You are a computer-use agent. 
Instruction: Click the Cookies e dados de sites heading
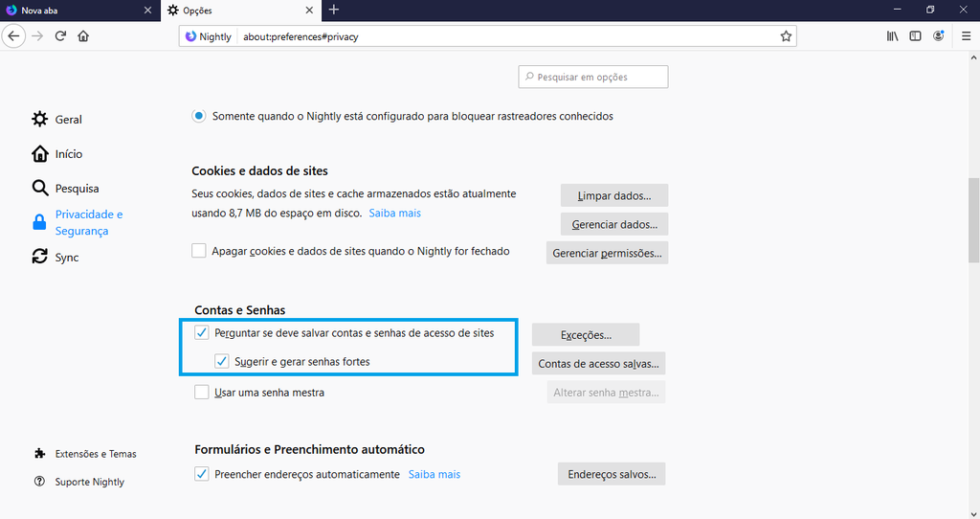tap(260, 170)
